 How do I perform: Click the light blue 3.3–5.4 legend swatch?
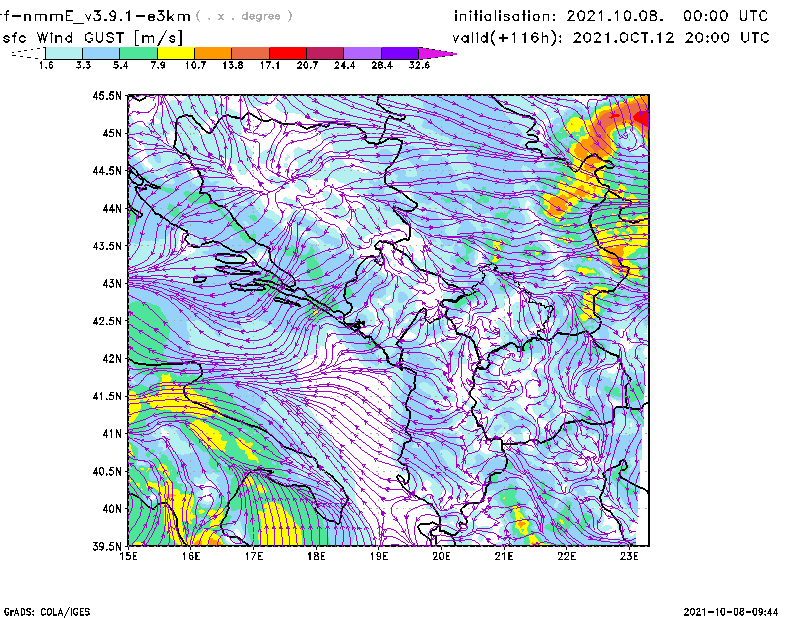[101, 53]
